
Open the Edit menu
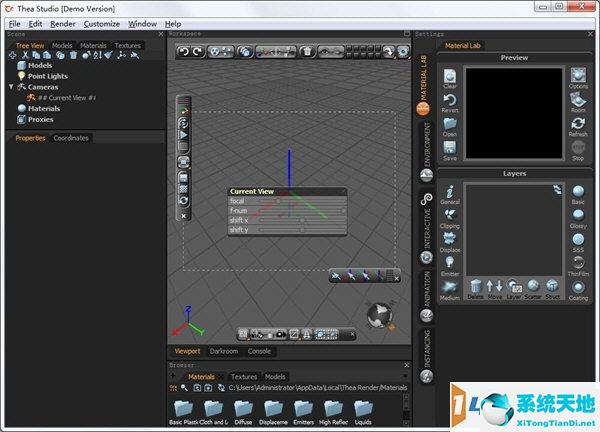click(35, 24)
